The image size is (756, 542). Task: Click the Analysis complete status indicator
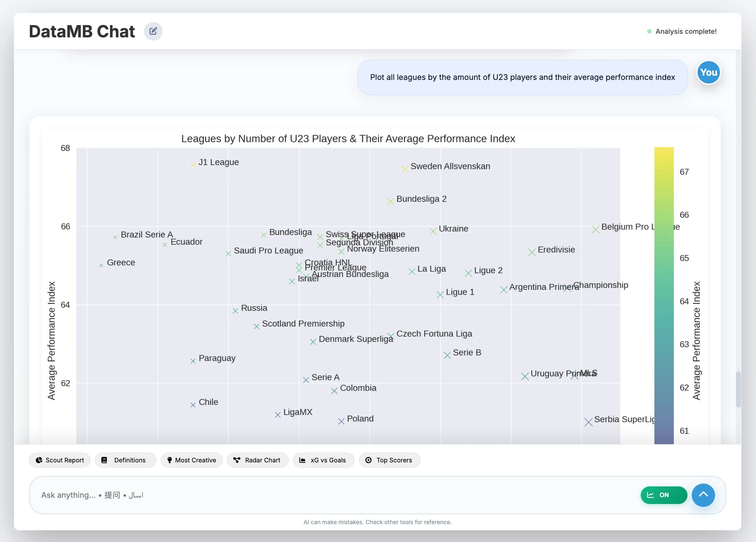pos(682,31)
